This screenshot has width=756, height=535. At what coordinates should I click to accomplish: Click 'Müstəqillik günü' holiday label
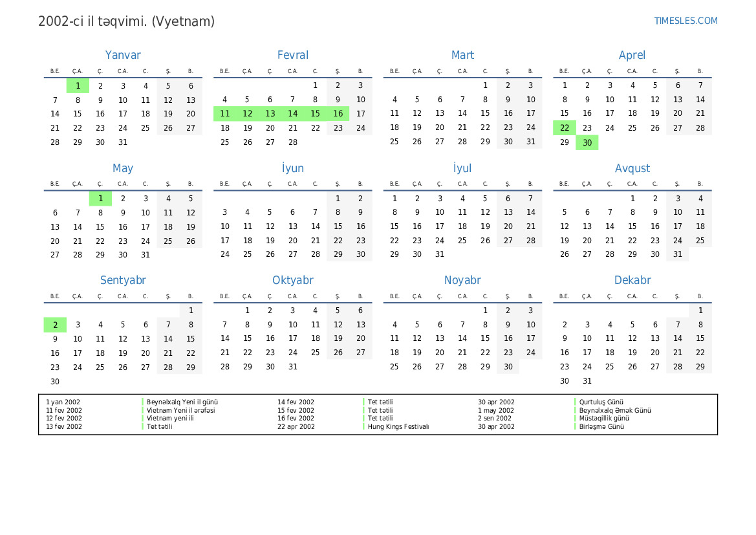pos(604,419)
